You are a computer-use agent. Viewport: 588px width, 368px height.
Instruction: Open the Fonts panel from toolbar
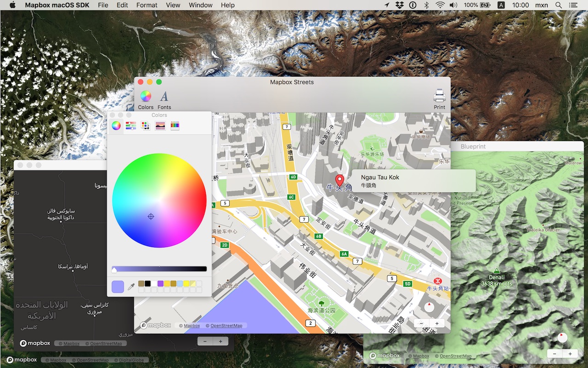164,100
